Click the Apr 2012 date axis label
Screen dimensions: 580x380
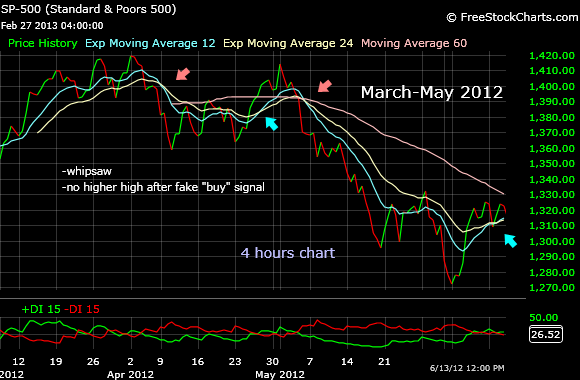(130, 374)
